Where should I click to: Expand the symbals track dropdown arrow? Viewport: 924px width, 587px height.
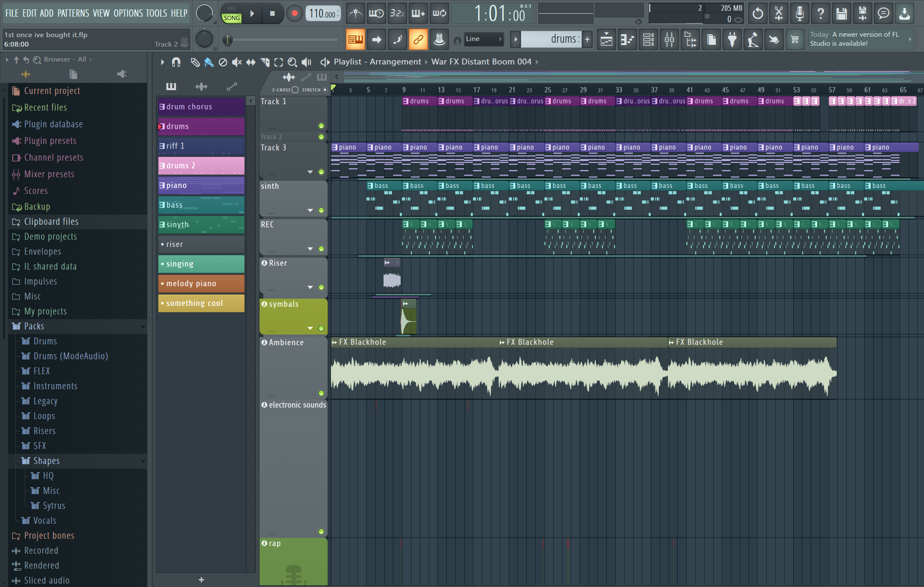tap(310, 328)
